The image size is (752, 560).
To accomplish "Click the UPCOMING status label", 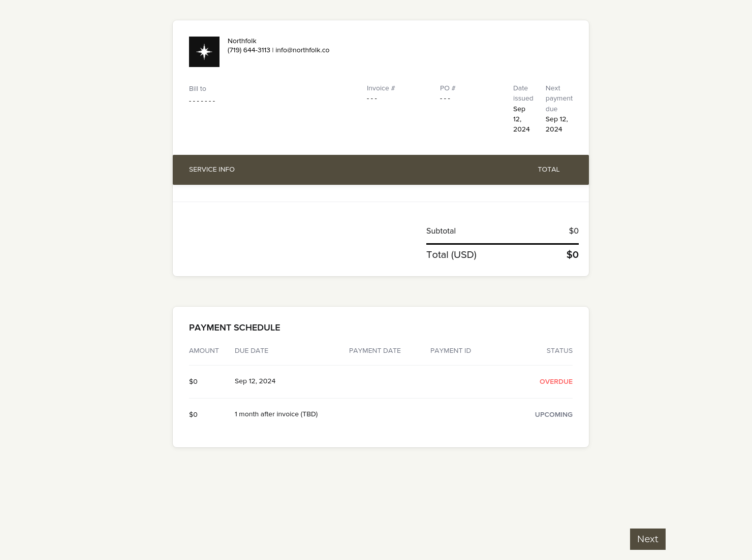I will [554, 415].
